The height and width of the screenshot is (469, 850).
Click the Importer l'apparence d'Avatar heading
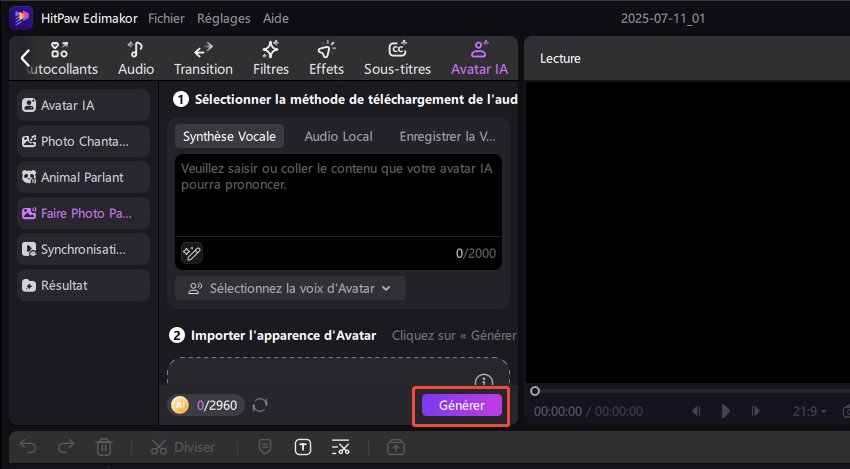pos(284,336)
